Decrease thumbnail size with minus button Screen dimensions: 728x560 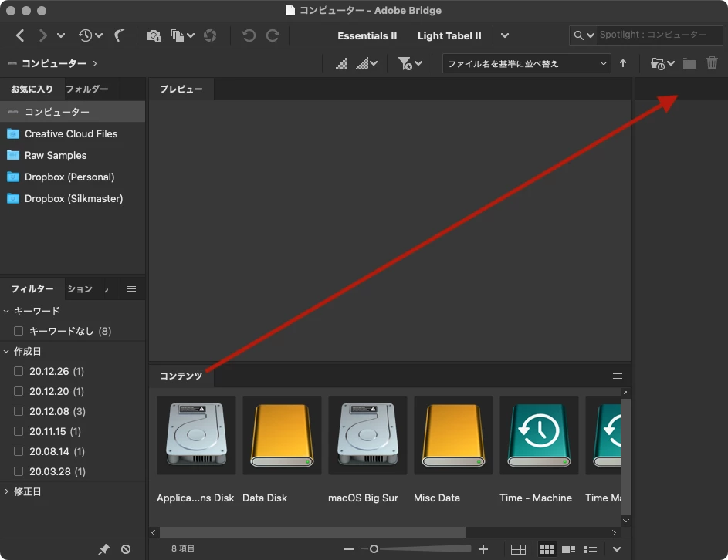point(349,549)
